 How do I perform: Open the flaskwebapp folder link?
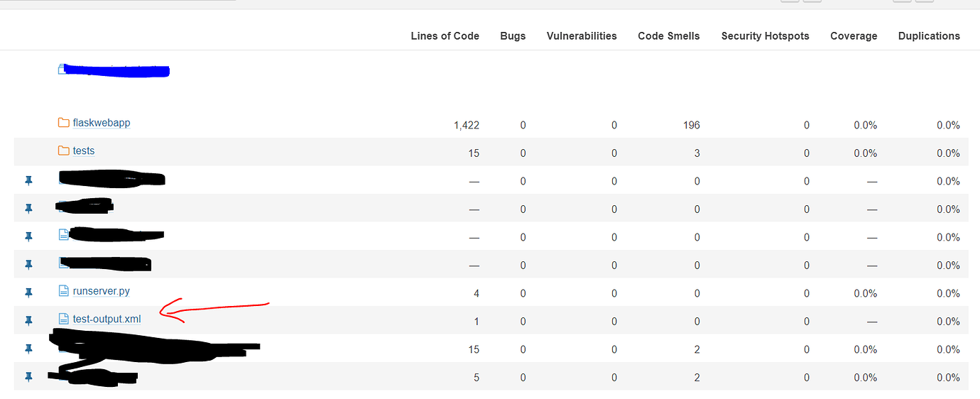[x=102, y=123]
